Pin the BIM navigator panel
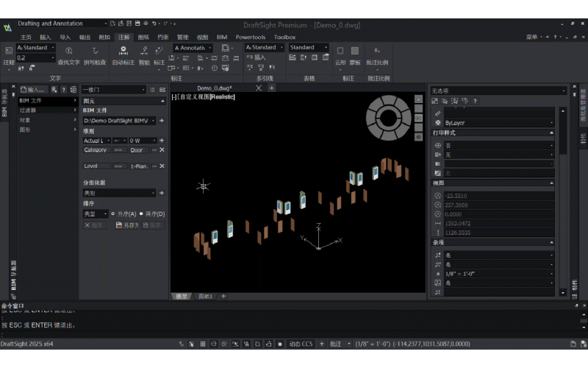 13,95
